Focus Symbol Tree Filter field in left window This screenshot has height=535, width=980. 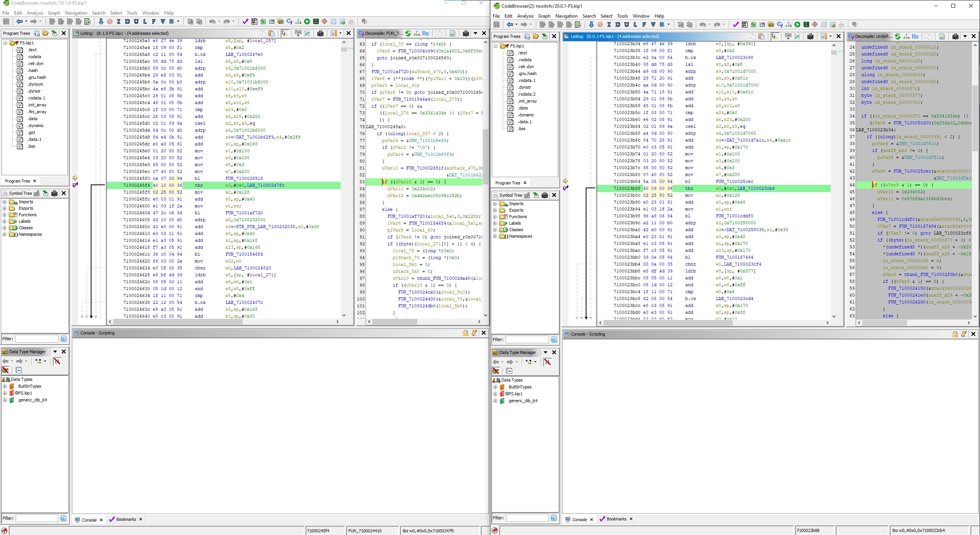tap(36, 339)
